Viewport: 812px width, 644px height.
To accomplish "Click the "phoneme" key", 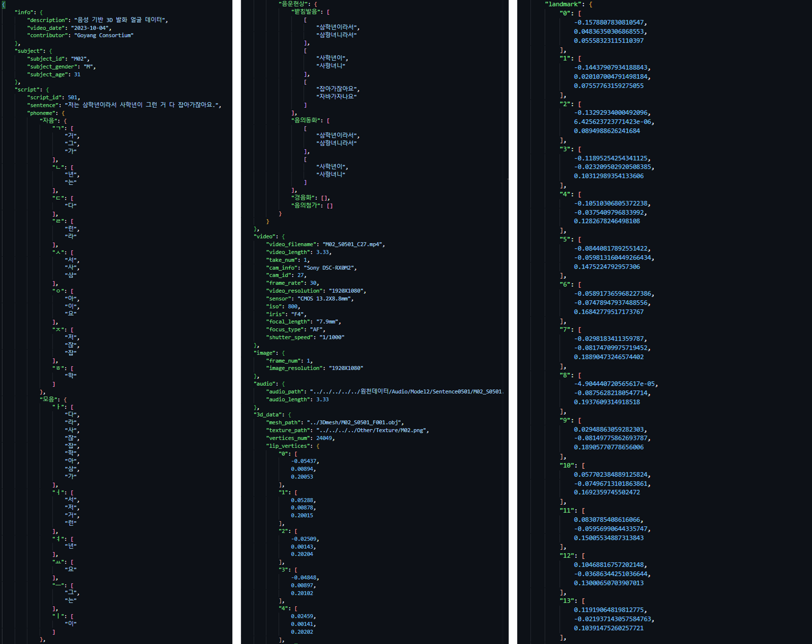I will point(41,113).
